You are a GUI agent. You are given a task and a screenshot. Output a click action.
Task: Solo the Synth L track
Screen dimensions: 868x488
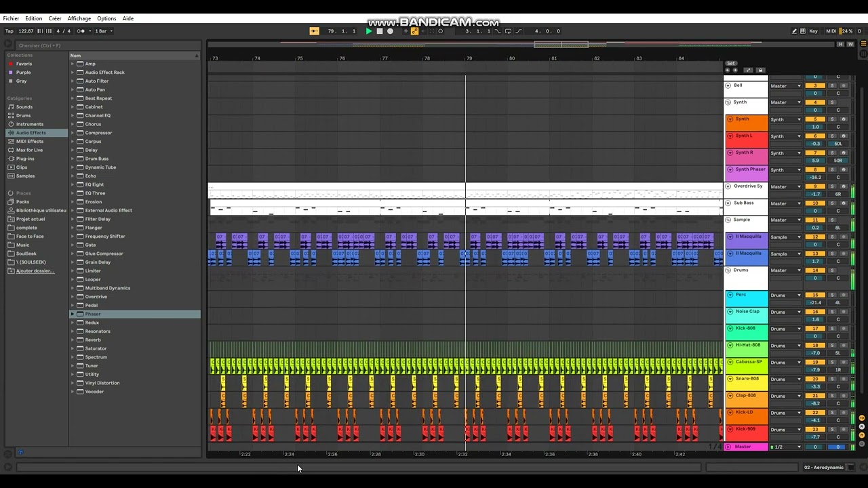click(832, 136)
